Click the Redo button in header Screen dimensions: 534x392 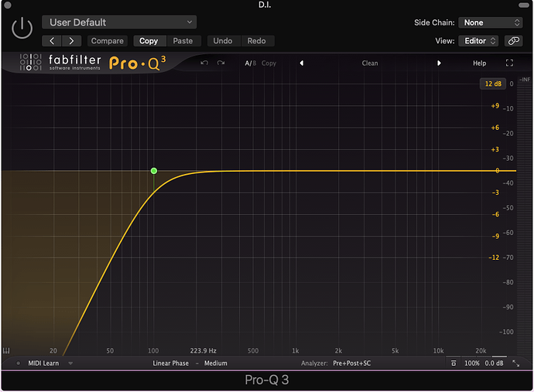256,41
